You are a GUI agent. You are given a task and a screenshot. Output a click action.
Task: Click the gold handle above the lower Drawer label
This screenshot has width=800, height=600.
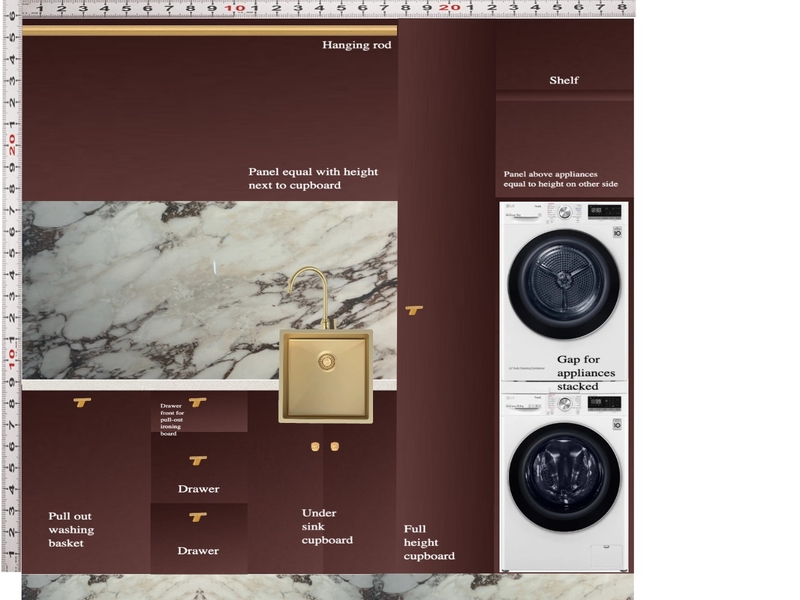point(198,517)
